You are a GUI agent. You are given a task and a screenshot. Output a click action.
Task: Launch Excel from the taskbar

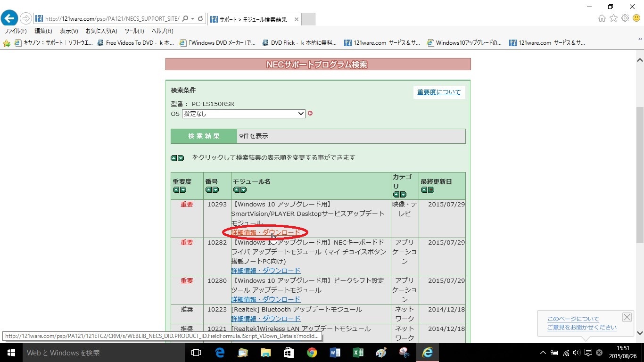pyautogui.click(x=358, y=353)
